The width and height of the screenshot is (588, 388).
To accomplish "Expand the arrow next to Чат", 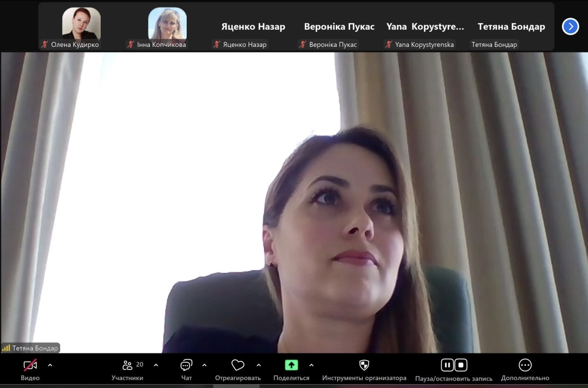I will click(x=204, y=365).
